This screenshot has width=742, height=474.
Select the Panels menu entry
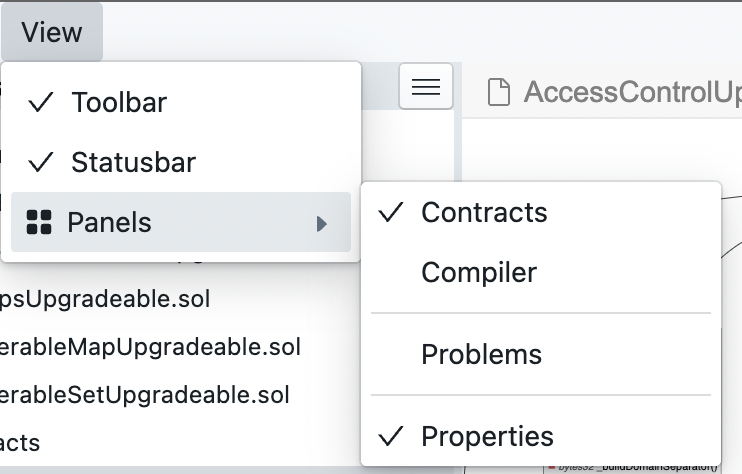(x=181, y=222)
